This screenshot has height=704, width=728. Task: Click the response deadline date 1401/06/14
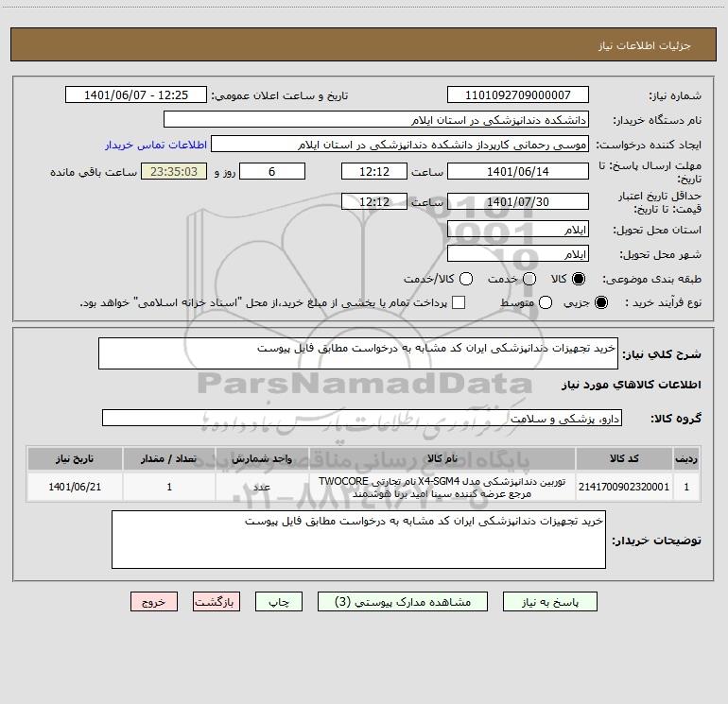tap(518, 171)
